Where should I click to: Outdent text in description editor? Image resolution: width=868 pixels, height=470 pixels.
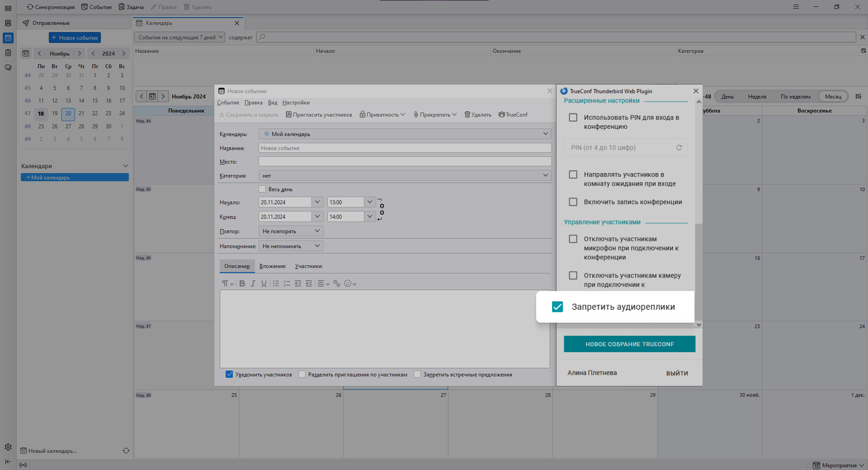click(x=298, y=283)
